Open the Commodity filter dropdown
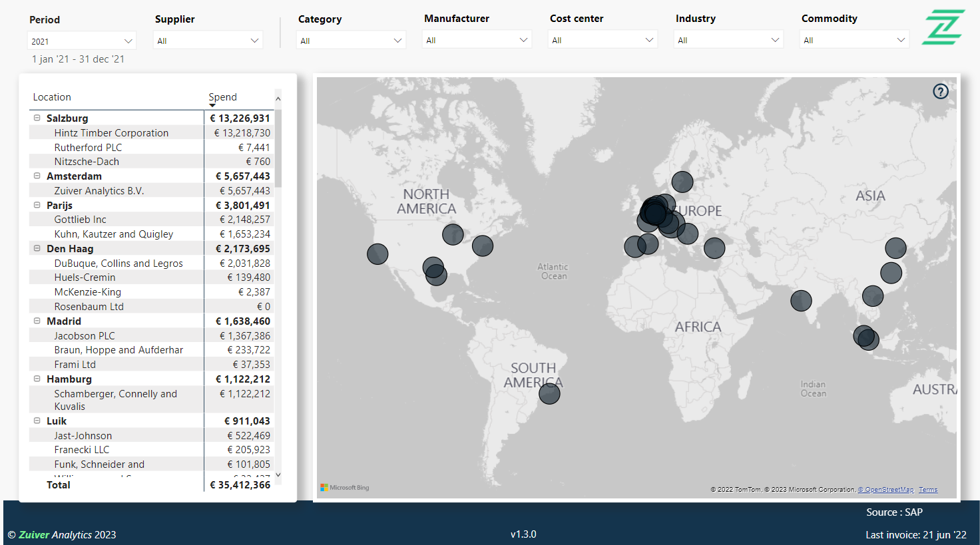This screenshot has height=545, width=980. [x=854, y=40]
